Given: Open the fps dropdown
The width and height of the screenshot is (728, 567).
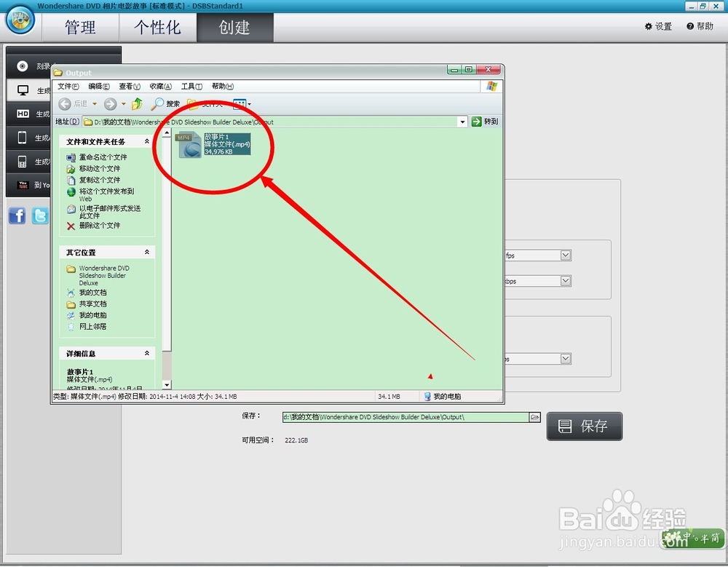Looking at the screenshot, I should (565, 255).
